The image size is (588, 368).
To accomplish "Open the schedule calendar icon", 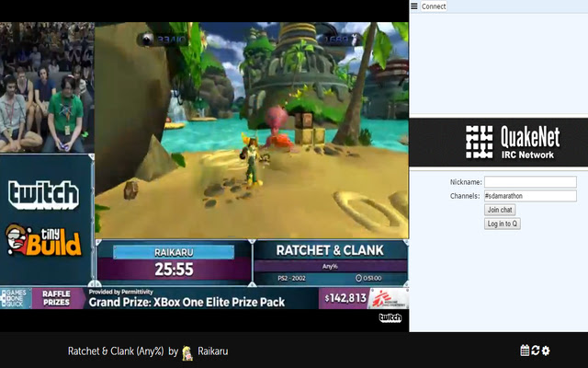I will tap(525, 351).
